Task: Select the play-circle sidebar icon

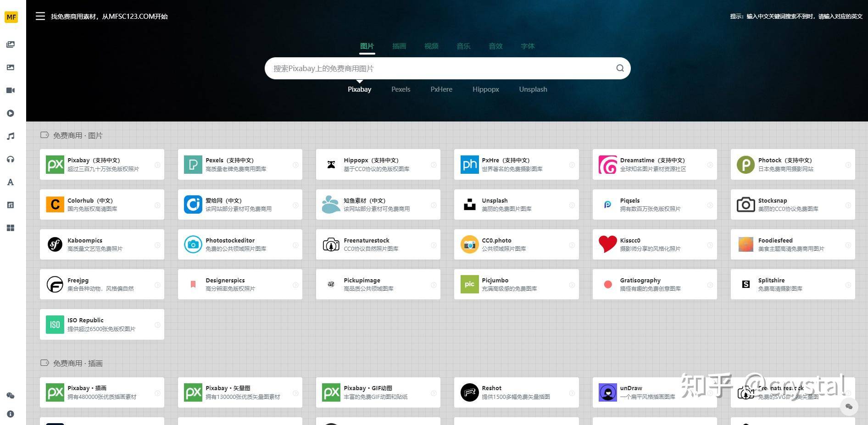Action: coord(11,113)
